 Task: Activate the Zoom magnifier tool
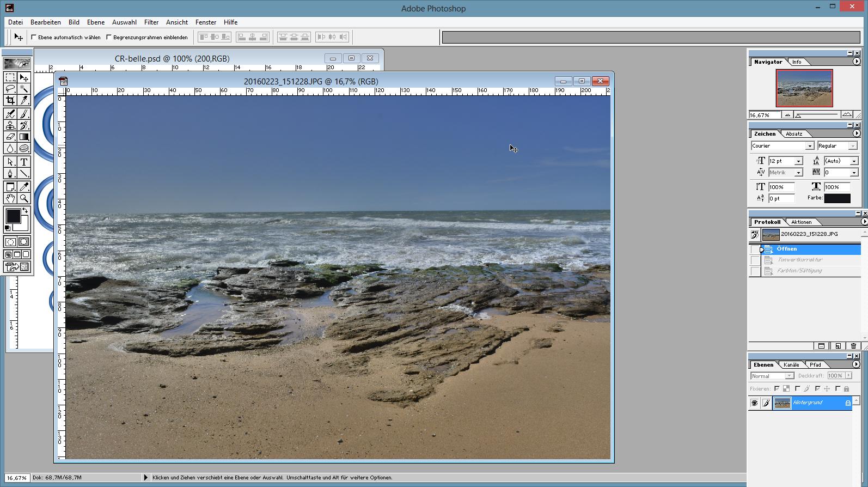tap(24, 198)
